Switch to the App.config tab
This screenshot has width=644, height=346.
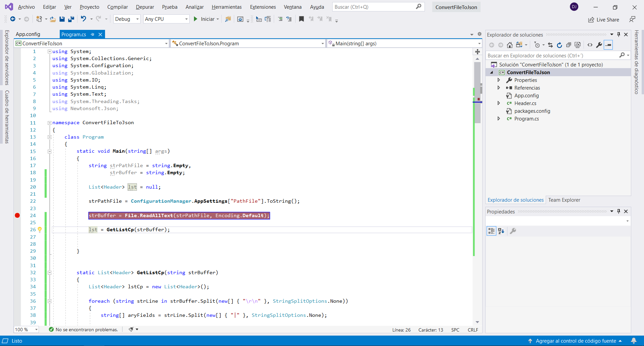[x=28, y=34]
